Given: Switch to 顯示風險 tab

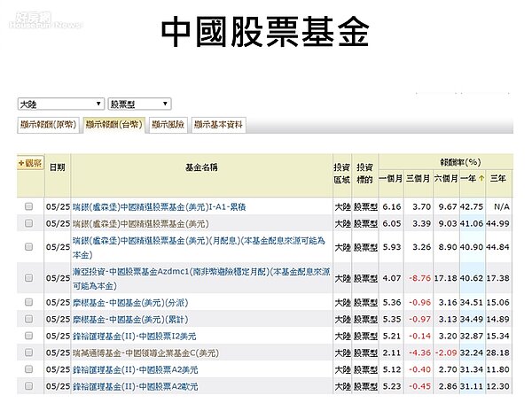Looking at the screenshot, I should tap(168, 125).
